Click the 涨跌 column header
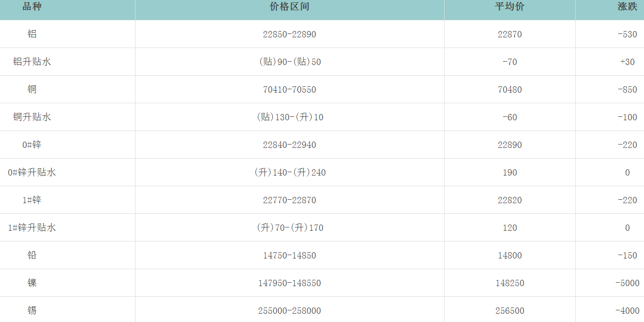 point(627,7)
